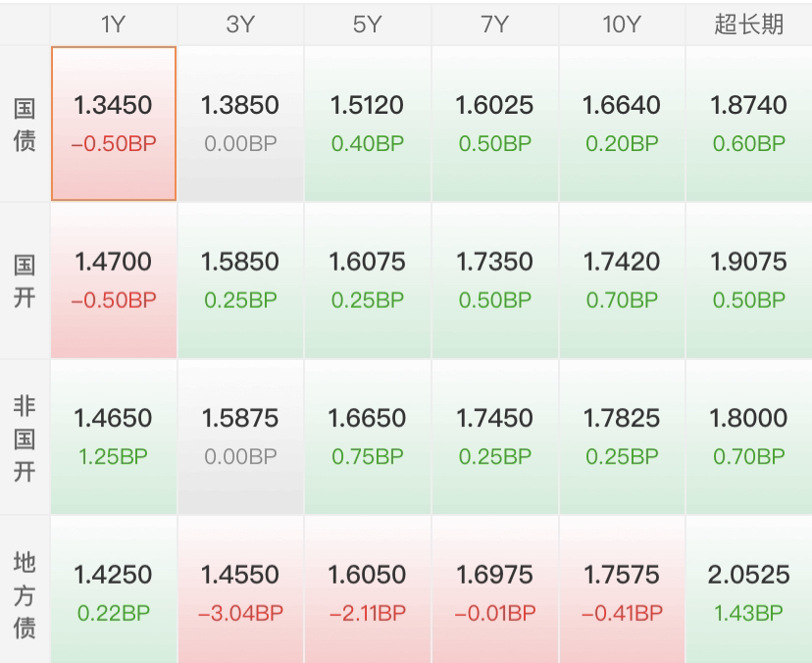Click the 地方债 10Y yield 1.7575
The width and height of the screenshot is (812, 663).
tap(622, 575)
